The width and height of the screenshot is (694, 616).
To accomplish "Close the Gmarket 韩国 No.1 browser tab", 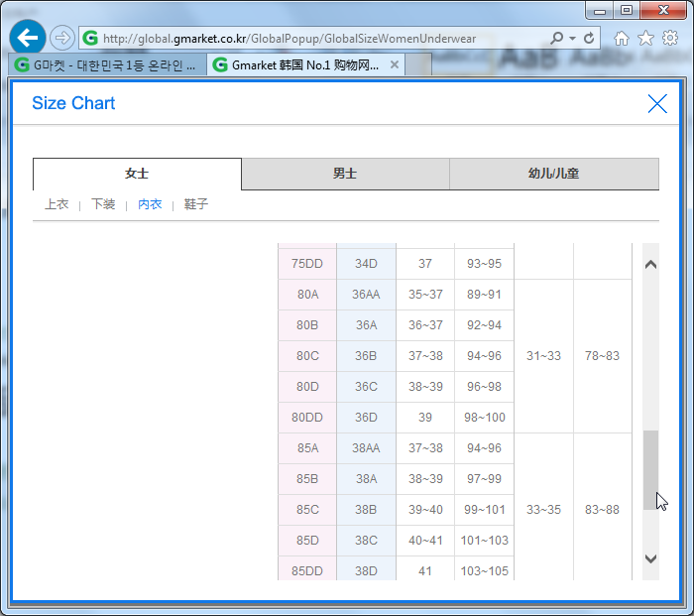I will tap(395, 65).
